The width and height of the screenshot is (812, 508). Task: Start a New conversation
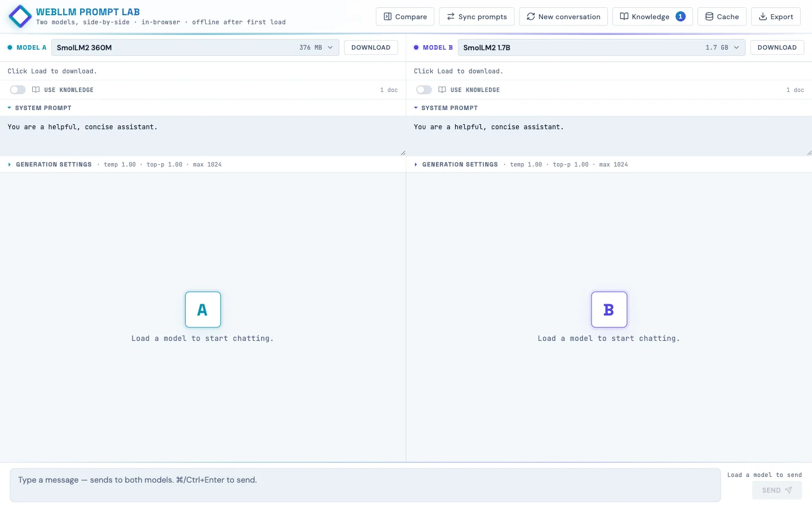(563, 17)
